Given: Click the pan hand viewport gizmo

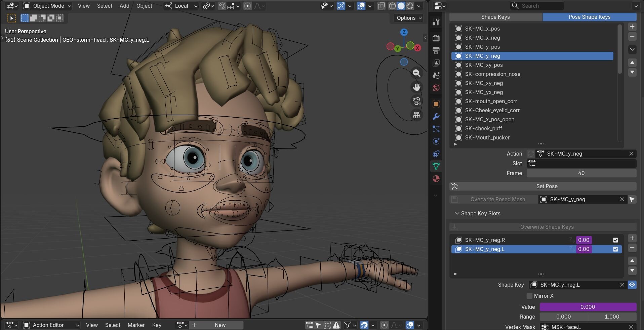Looking at the screenshot, I should (416, 87).
